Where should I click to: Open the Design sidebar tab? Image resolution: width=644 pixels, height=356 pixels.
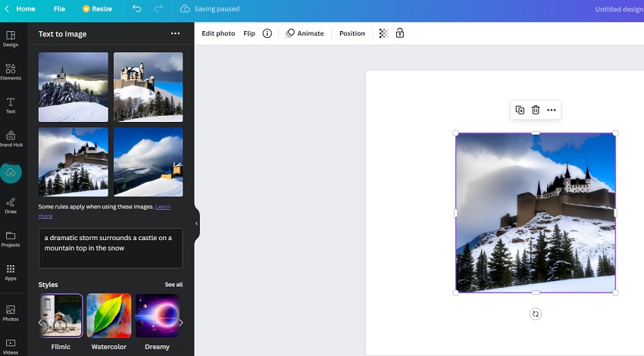(x=11, y=39)
